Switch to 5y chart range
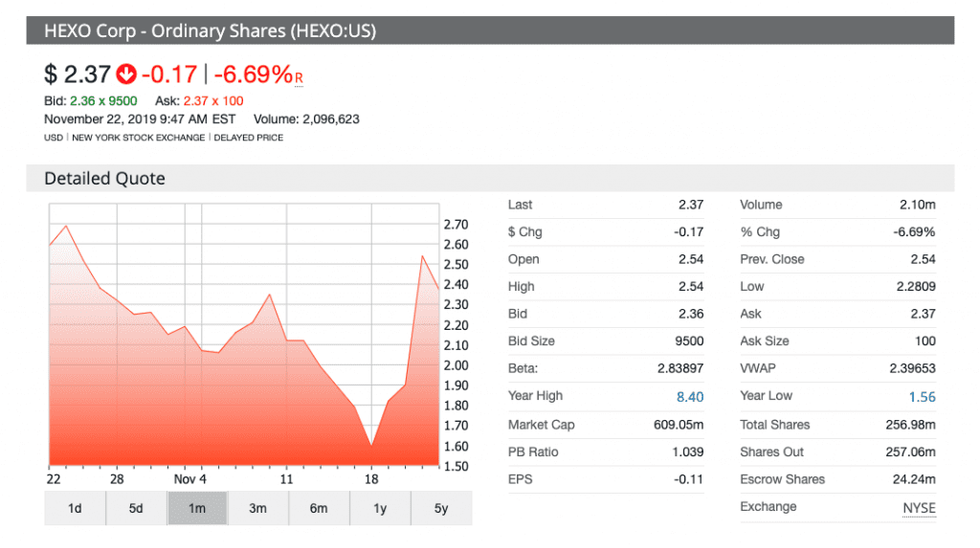 pos(441,508)
